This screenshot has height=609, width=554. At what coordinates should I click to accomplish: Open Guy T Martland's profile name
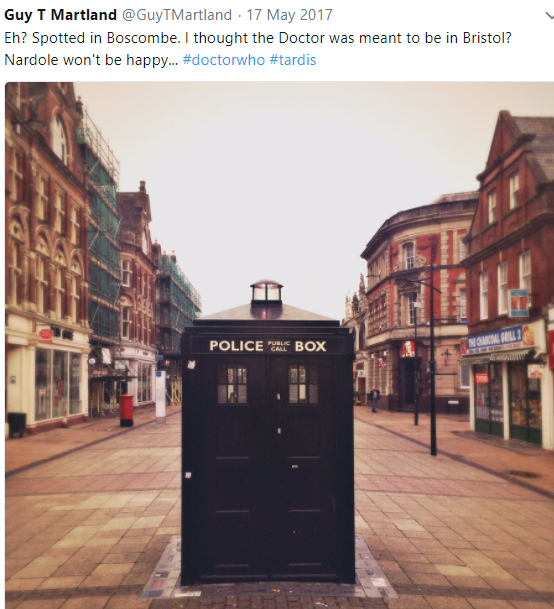coord(60,15)
